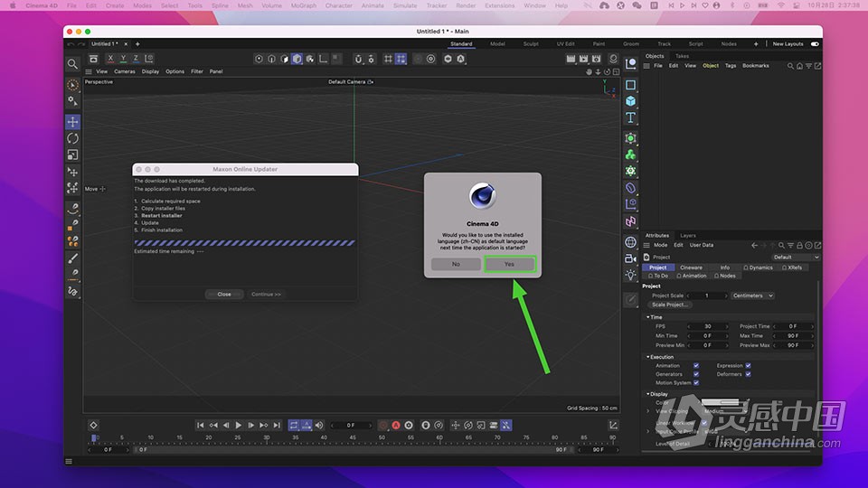Click Close in Maxon Online Updater
This screenshot has width=868, height=488.
coord(224,295)
